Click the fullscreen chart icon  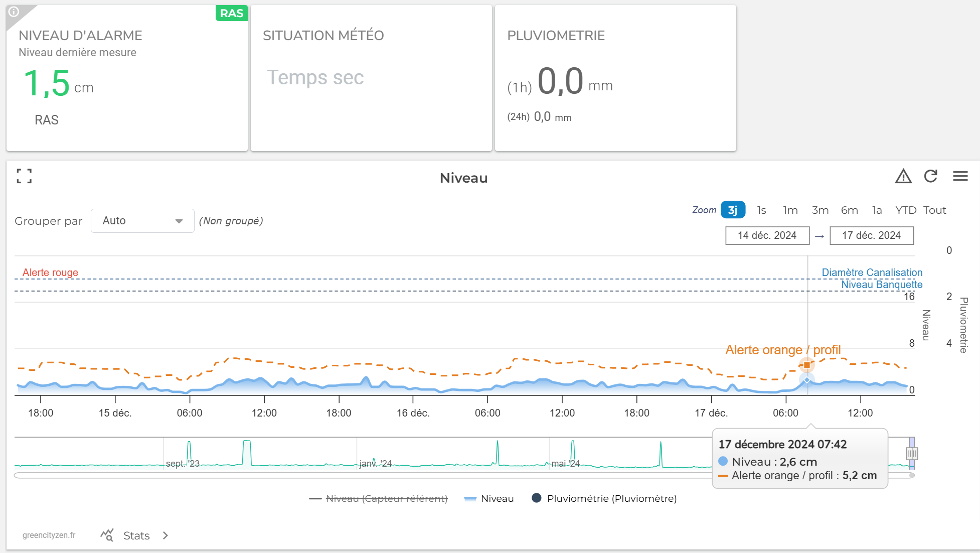[x=24, y=176]
